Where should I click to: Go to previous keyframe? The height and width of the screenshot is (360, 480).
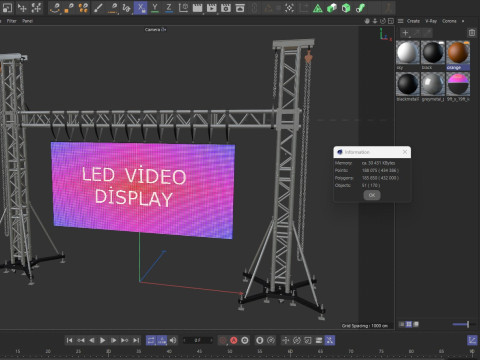81,340
